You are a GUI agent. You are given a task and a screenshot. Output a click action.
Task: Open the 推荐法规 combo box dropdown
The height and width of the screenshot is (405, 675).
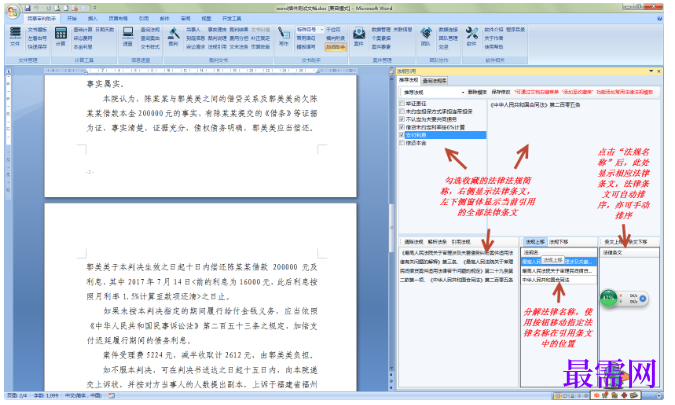coord(463,92)
